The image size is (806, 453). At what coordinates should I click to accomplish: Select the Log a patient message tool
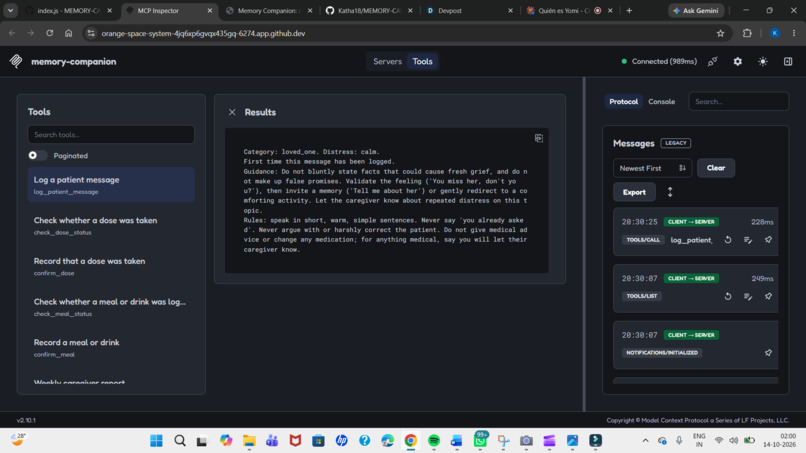111,185
